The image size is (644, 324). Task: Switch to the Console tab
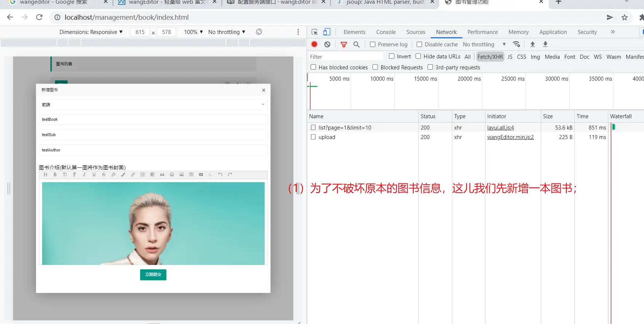(x=386, y=32)
